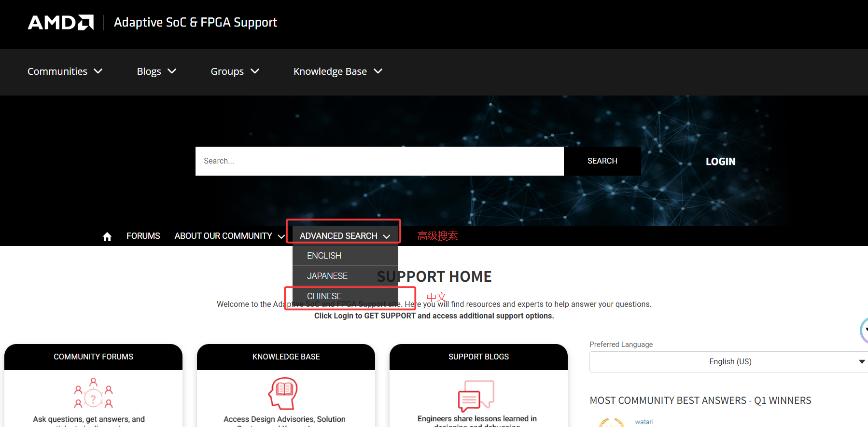
Task: Open the Preferred Language English (US) combo box
Action: click(729, 362)
